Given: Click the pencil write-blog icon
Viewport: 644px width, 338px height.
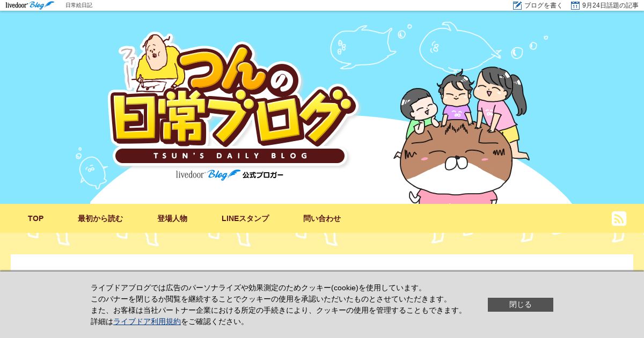Looking at the screenshot, I should pos(517,5).
